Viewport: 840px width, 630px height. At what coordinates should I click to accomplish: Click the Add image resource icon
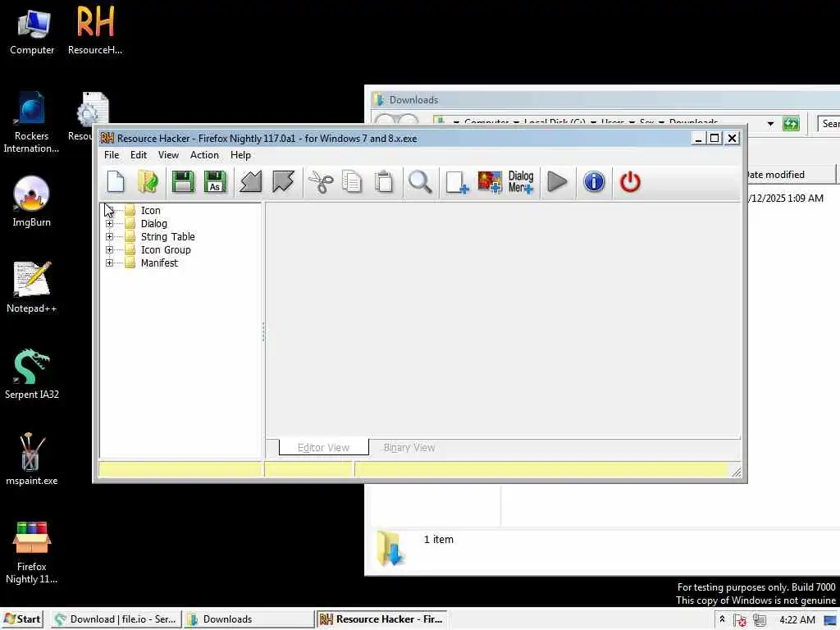click(x=490, y=182)
